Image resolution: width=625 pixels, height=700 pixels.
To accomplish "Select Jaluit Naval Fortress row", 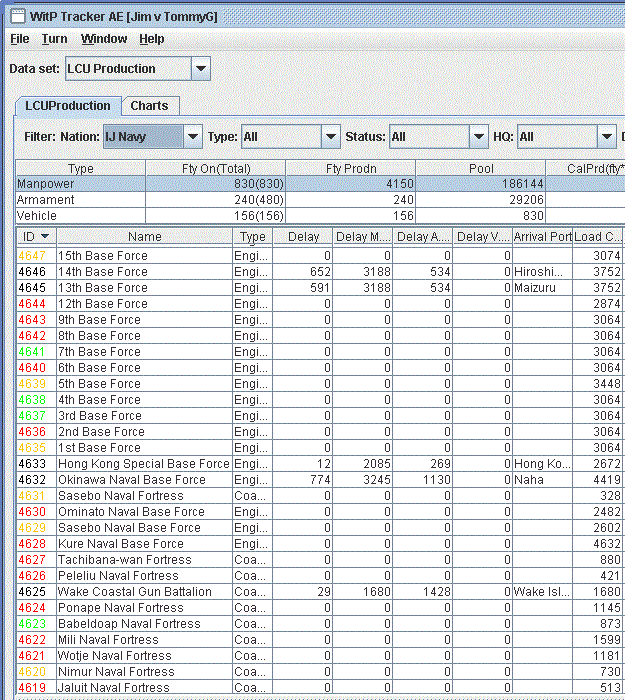I will tap(321, 688).
